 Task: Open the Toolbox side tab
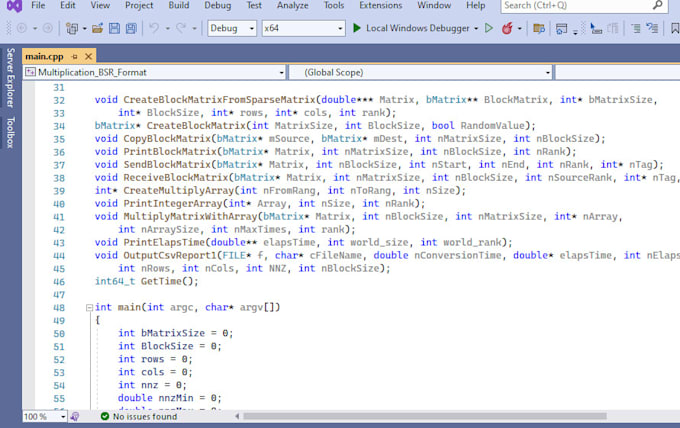pos(10,132)
